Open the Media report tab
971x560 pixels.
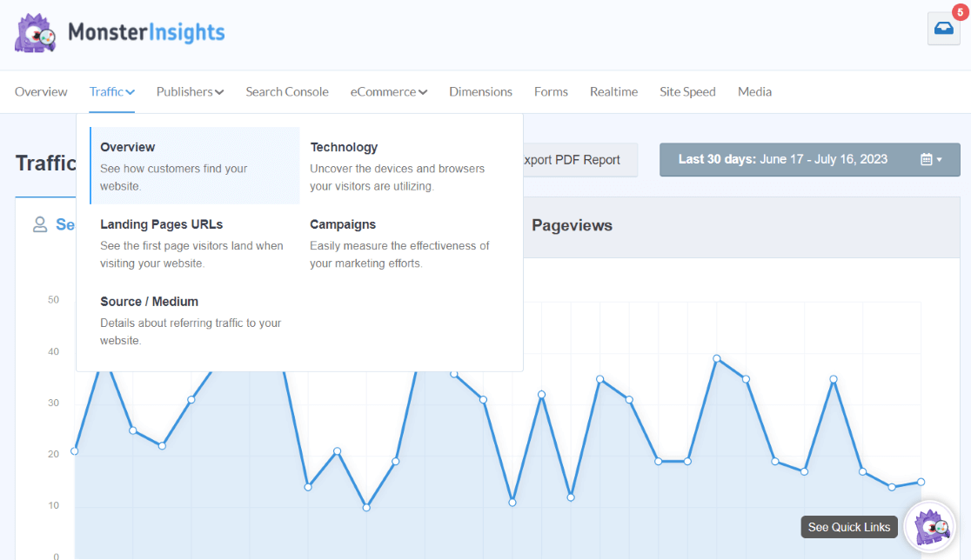coord(754,91)
